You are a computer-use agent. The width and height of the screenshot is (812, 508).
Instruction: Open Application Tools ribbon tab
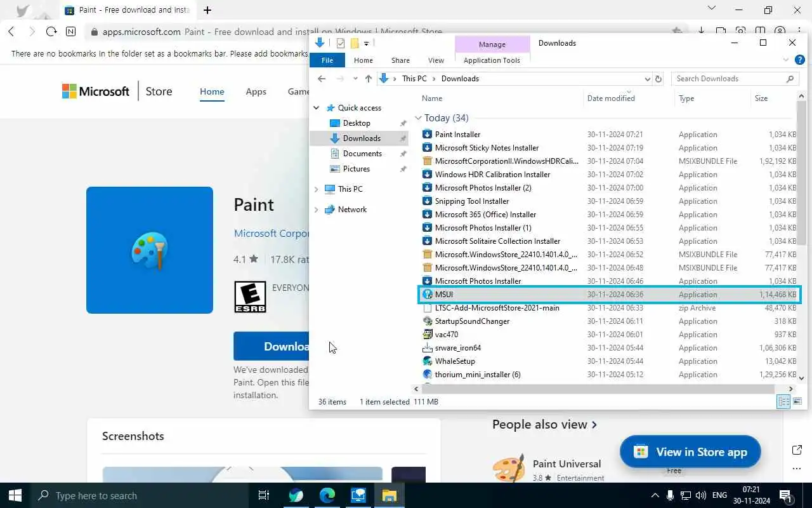[492, 60]
